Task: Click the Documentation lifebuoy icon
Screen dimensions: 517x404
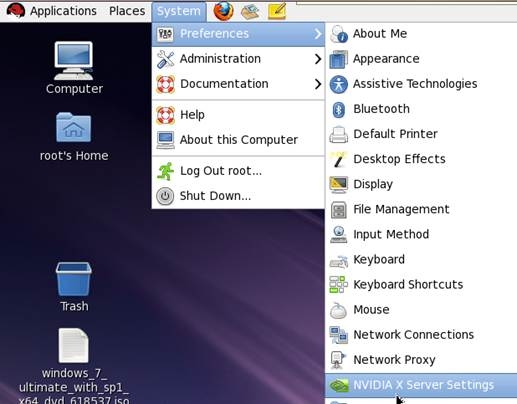Action: (x=165, y=84)
